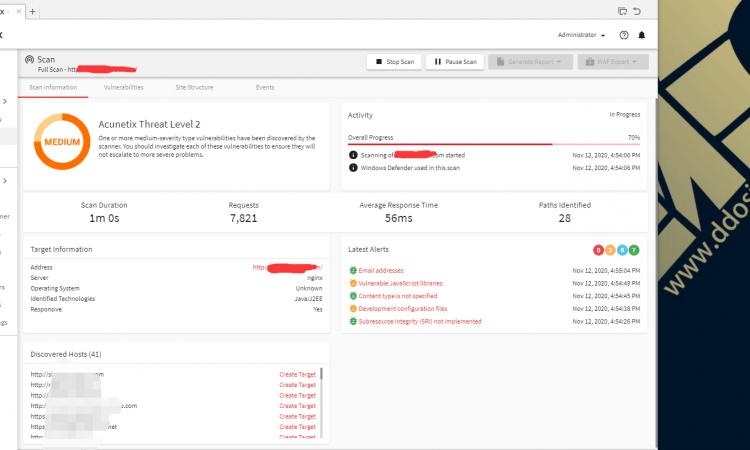Image resolution: width=750 pixels, height=450 pixels.
Task: Click the Scan Duration value 1m 0s
Action: [104, 219]
